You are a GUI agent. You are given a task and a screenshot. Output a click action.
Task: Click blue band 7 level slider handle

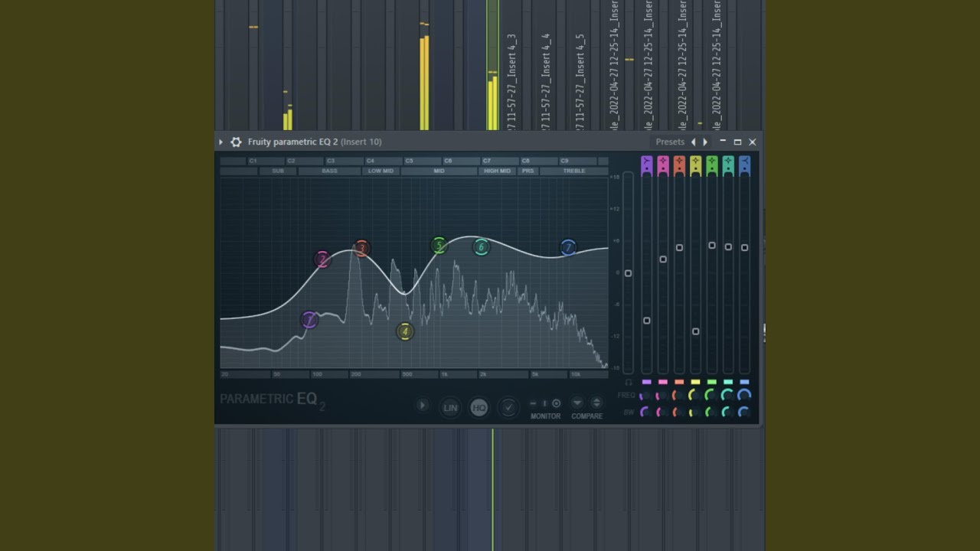[744, 247]
